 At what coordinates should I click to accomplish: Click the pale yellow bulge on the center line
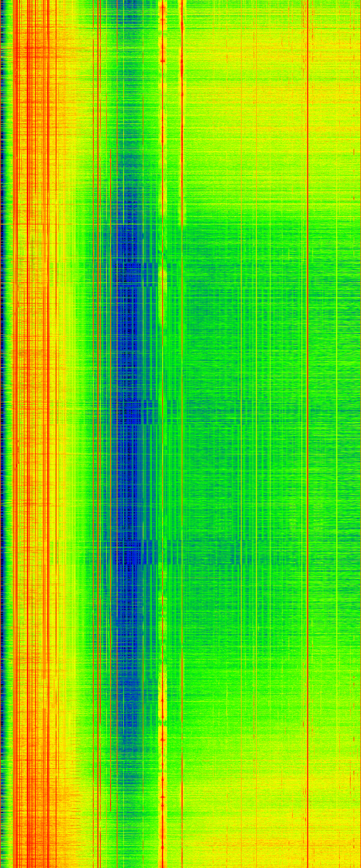coord(164,273)
